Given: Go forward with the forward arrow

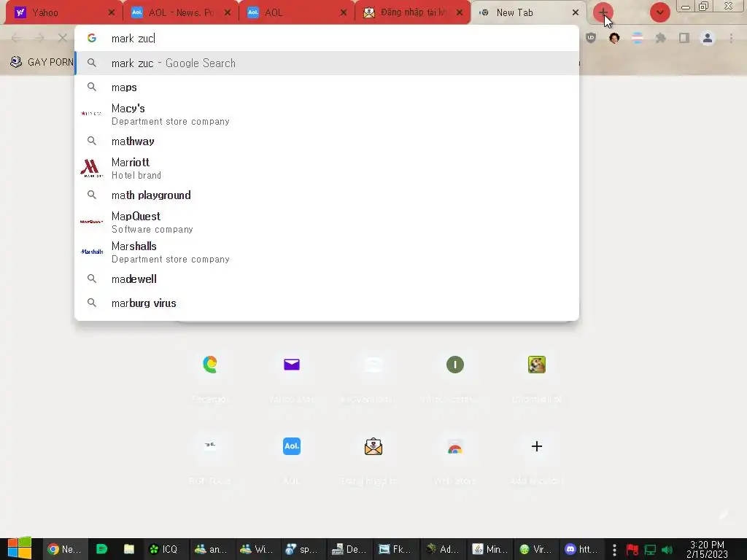Looking at the screenshot, I should [x=39, y=38].
